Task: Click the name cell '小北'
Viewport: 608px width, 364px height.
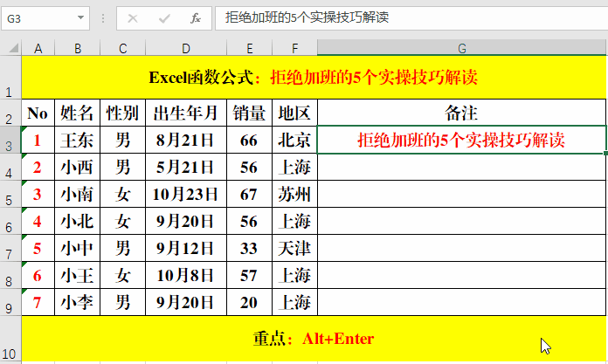Action: pos(78,221)
